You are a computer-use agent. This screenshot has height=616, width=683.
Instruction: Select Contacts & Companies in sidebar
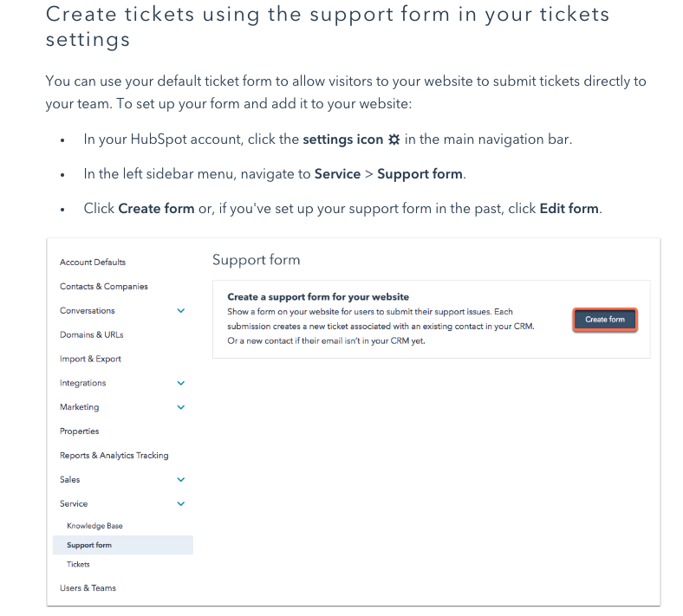click(103, 286)
